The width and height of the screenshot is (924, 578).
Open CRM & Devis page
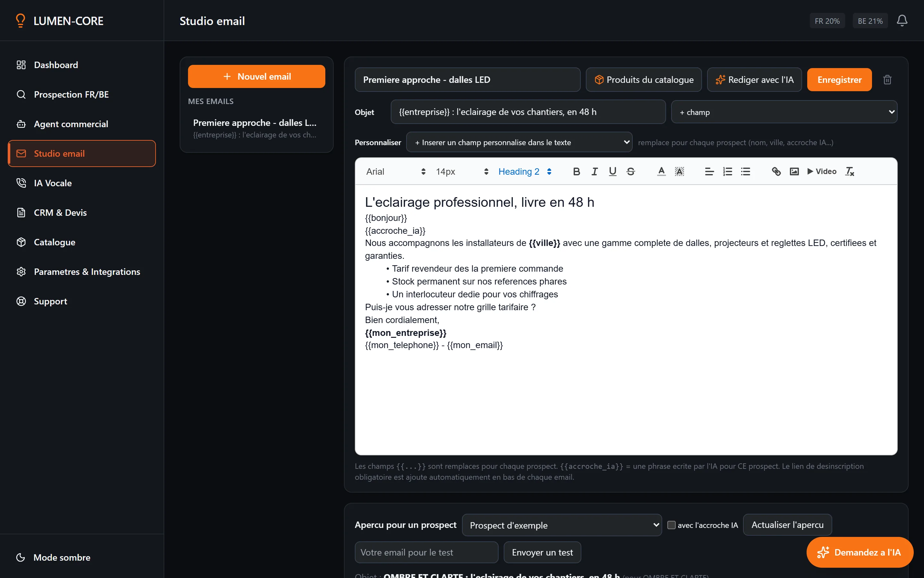coord(82,213)
